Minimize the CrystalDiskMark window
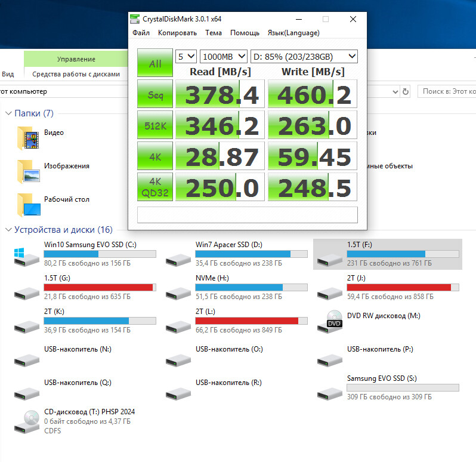Image resolution: width=476 pixels, height=462 pixels. [x=299, y=19]
